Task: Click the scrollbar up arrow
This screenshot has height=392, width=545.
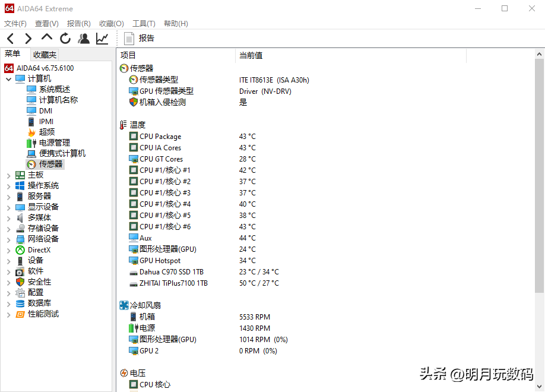Action: click(x=539, y=54)
